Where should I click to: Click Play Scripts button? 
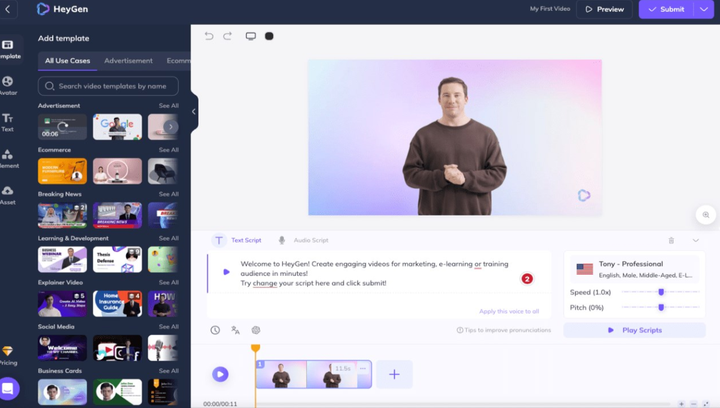pyautogui.click(x=634, y=330)
